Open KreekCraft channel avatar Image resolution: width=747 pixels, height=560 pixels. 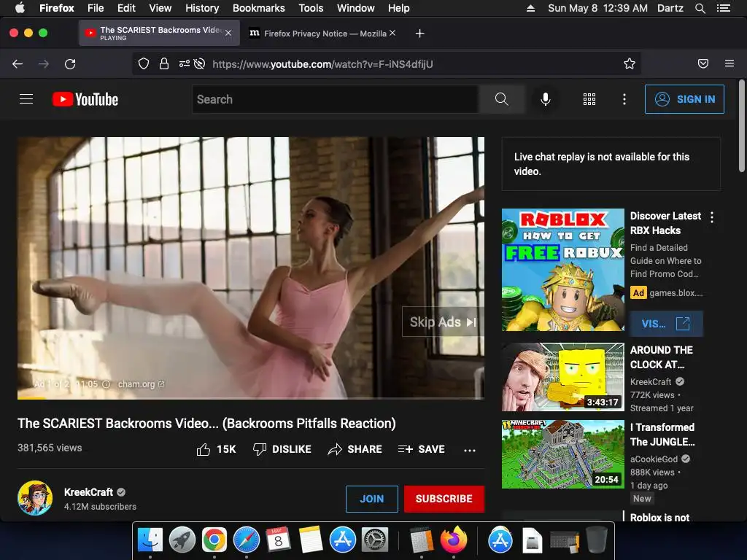(x=35, y=498)
